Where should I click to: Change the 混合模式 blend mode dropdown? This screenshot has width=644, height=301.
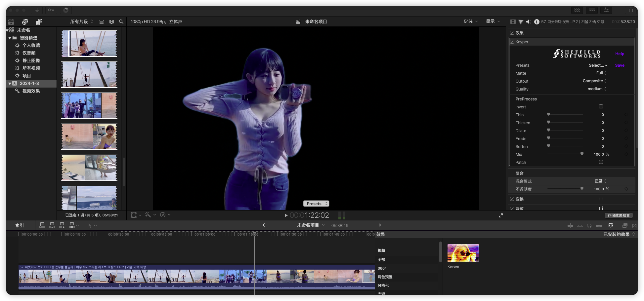[x=601, y=181]
